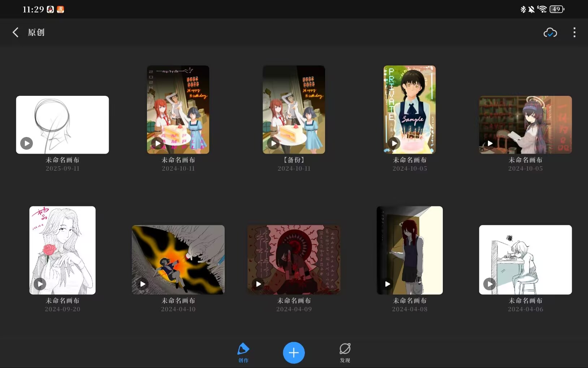Play replay of the PRIVATE Sample artwork
Screen dimensions: 588x368
[x=394, y=143]
